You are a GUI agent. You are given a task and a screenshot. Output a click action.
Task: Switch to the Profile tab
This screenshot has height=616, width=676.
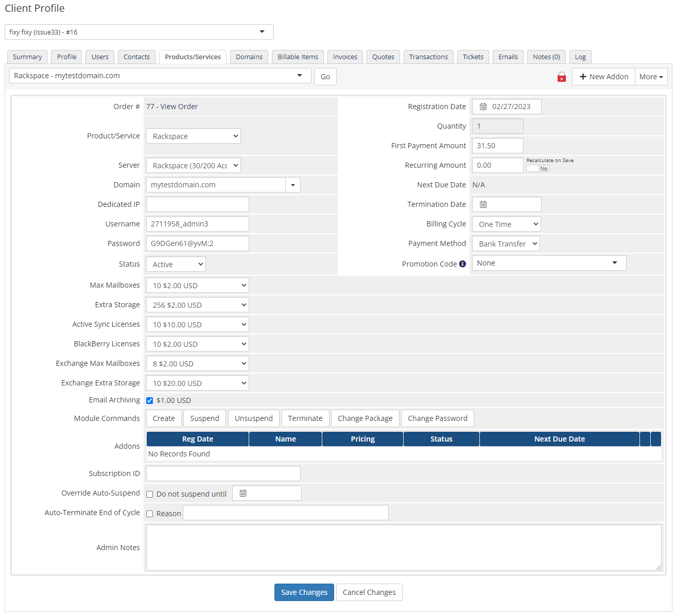67,57
